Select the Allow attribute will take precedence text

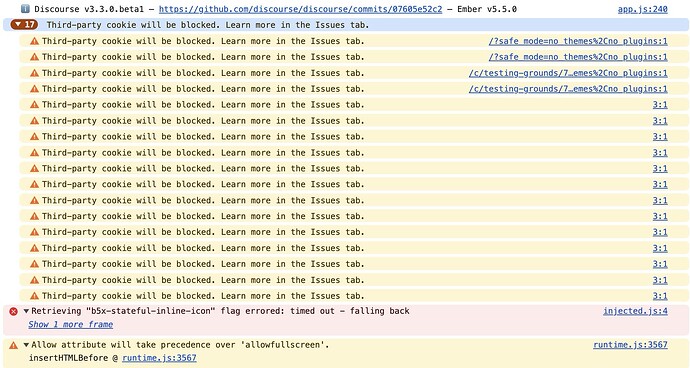(x=180, y=345)
